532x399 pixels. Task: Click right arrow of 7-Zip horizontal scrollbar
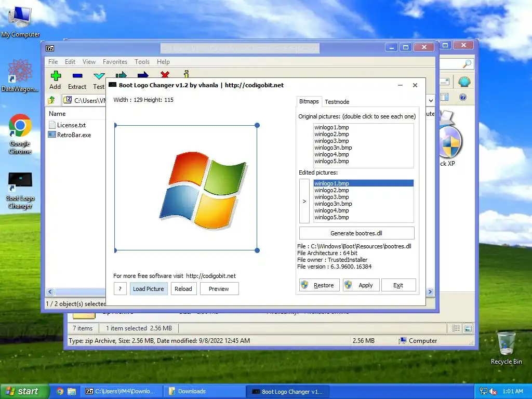coord(430,292)
